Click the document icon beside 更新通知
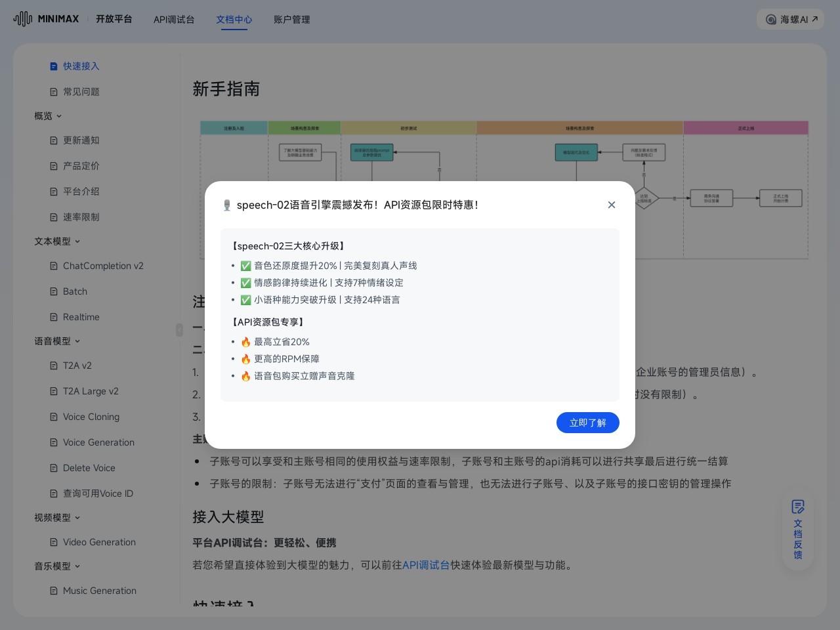 click(54, 140)
